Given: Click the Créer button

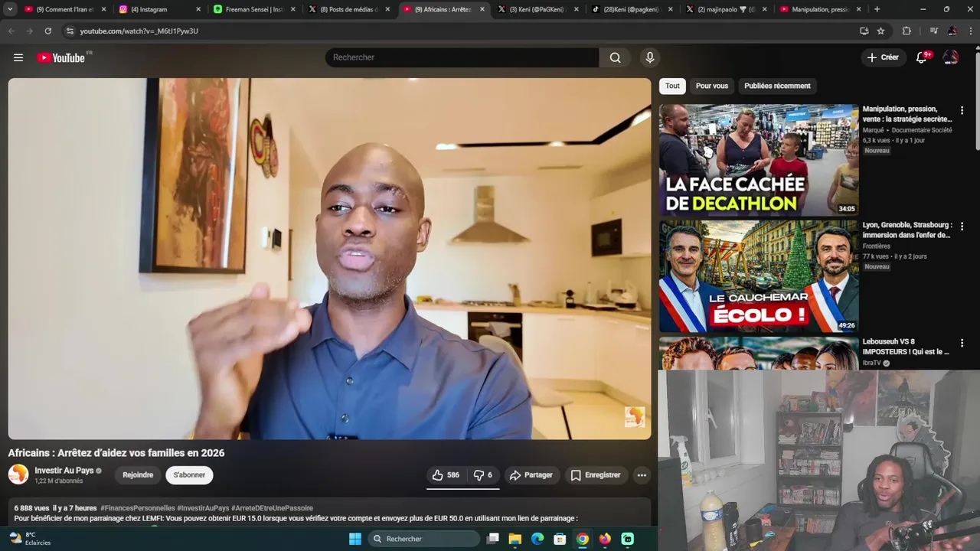Looking at the screenshot, I should point(883,57).
